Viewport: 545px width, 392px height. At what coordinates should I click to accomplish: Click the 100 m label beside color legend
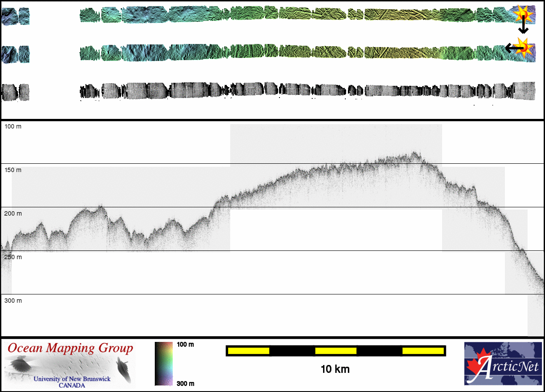pos(185,345)
